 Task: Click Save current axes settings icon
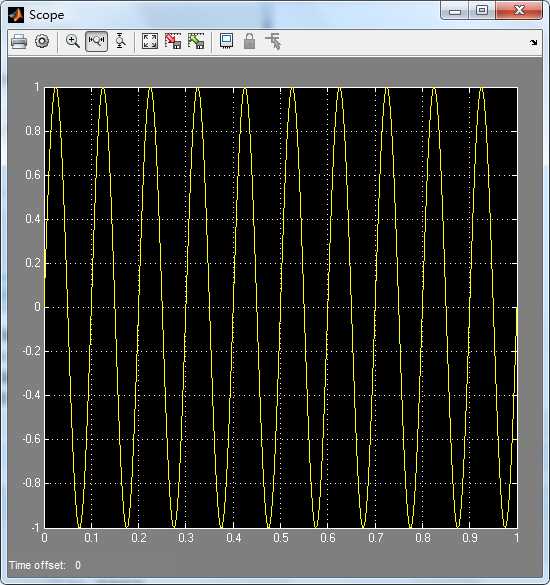(x=173, y=41)
